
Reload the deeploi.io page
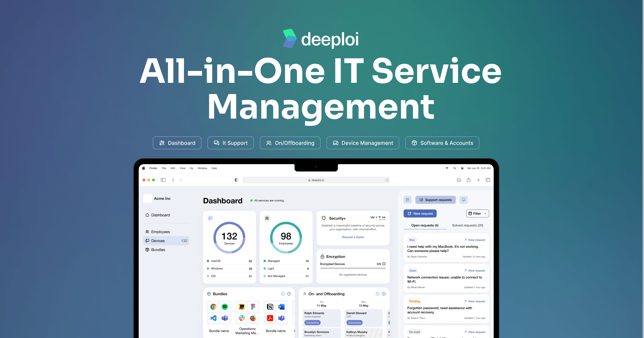click(x=387, y=180)
